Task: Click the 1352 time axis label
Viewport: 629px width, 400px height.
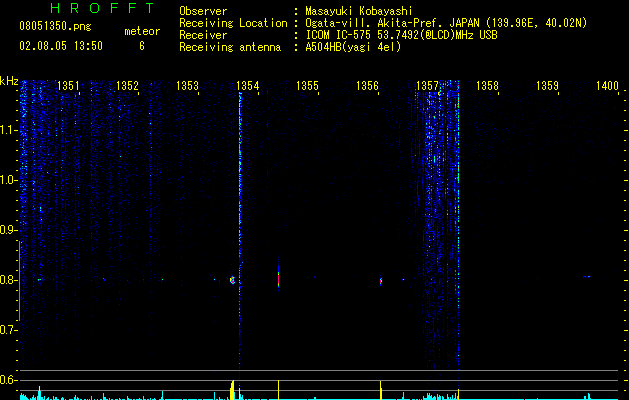Action: pyautogui.click(x=127, y=86)
